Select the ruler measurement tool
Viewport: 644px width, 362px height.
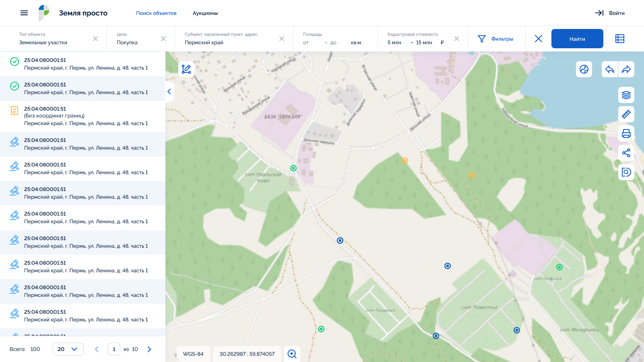click(626, 114)
